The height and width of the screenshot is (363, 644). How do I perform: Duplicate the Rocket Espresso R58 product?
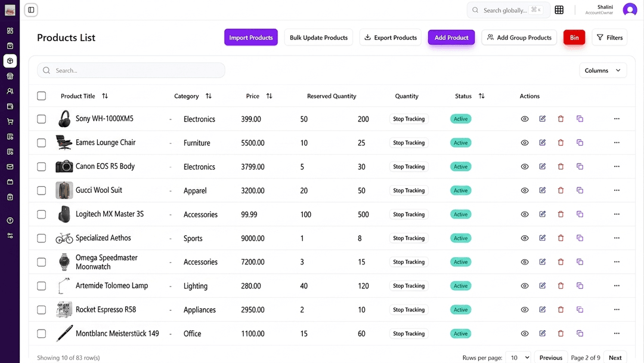(x=580, y=309)
